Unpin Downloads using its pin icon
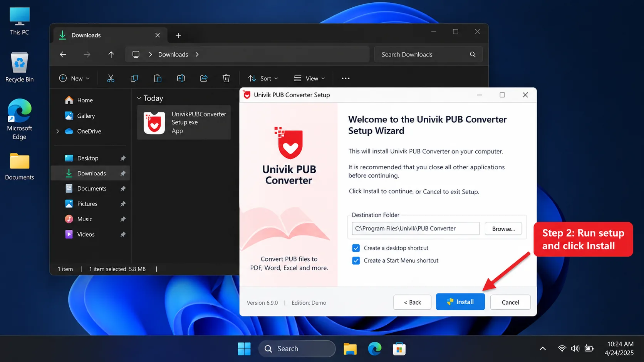The width and height of the screenshot is (644, 362). coord(123,173)
